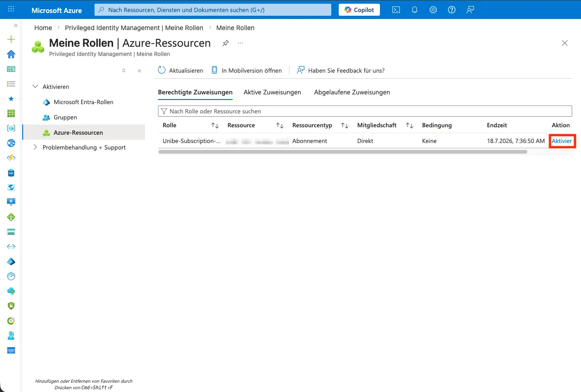Open All resources green grid icon

(x=11, y=113)
